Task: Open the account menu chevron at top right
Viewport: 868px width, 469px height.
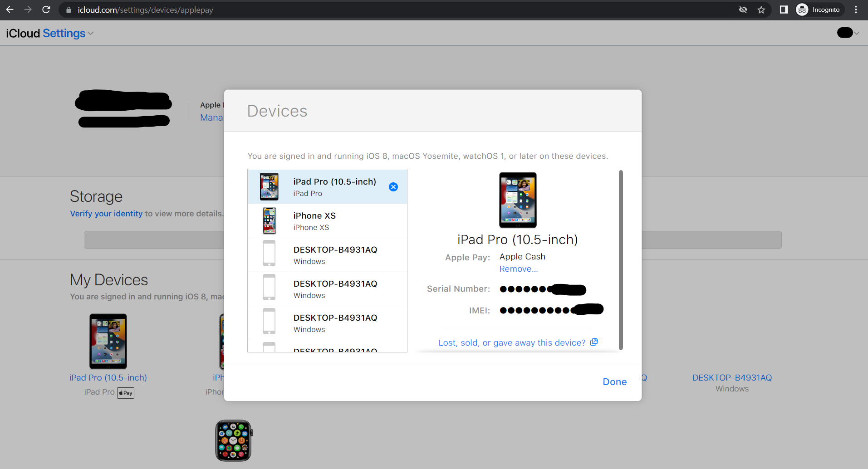Action: [857, 33]
